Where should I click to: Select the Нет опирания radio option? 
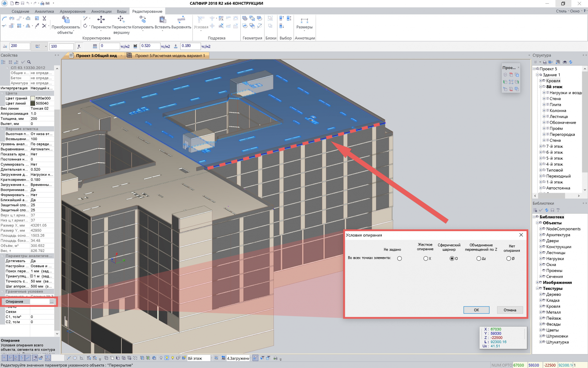pyautogui.click(x=508, y=258)
